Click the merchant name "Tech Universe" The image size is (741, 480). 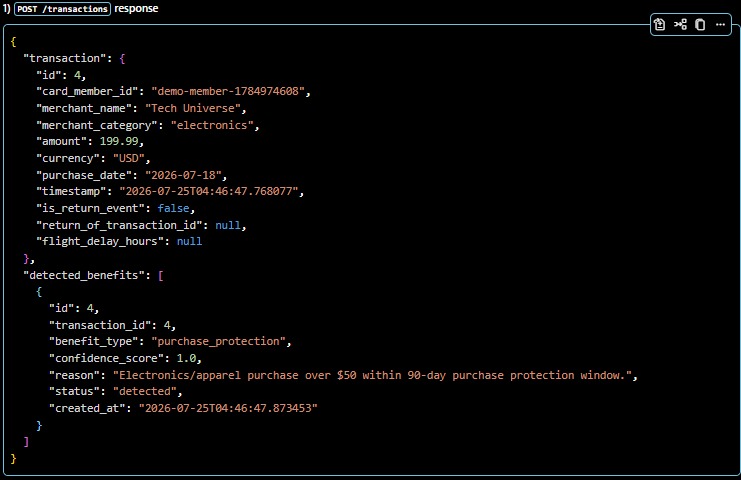click(193, 108)
